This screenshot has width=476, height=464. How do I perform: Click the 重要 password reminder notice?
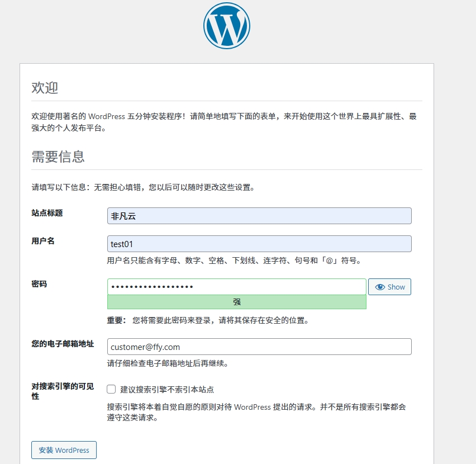pyautogui.click(x=209, y=321)
